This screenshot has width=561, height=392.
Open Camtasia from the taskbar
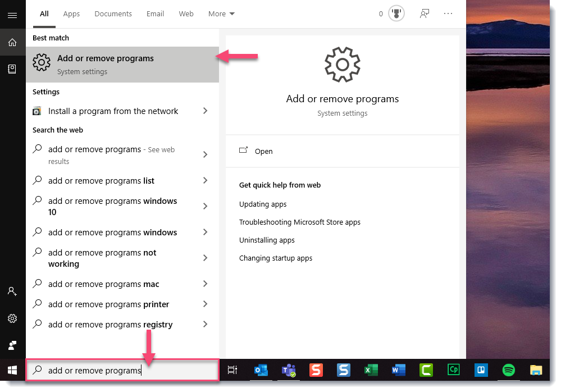pos(426,370)
